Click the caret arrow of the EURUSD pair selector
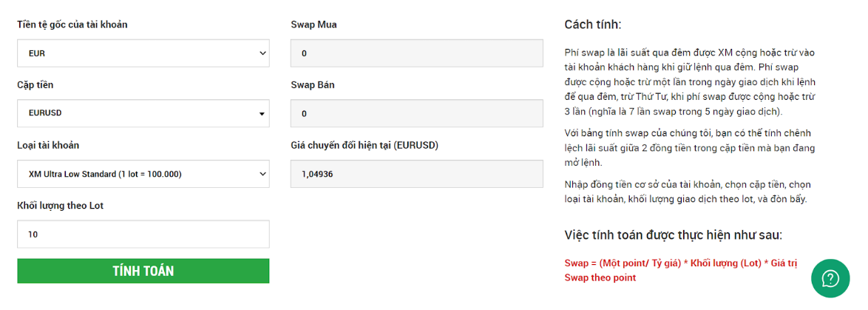 click(x=261, y=114)
